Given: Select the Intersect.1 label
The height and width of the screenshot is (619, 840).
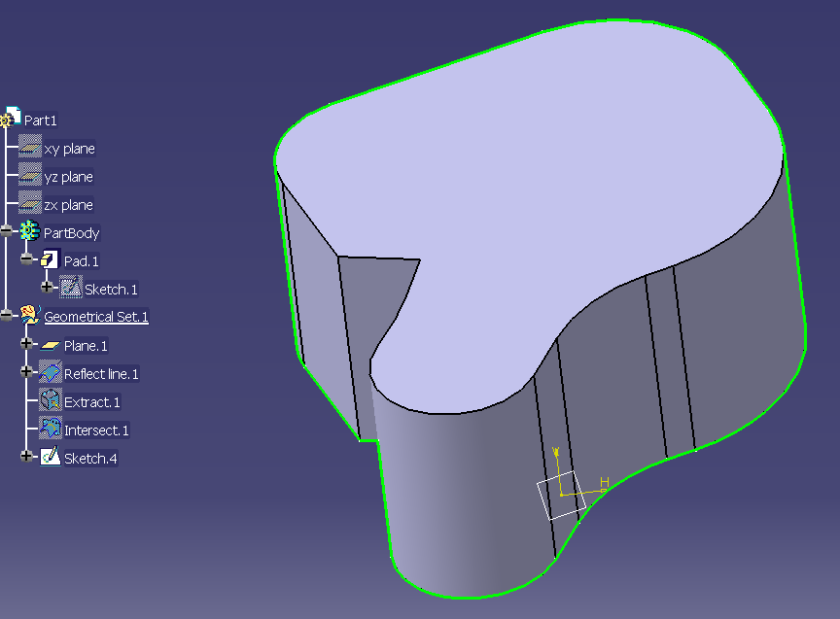Looking at the screenshot, I should (x=96, y=430).
